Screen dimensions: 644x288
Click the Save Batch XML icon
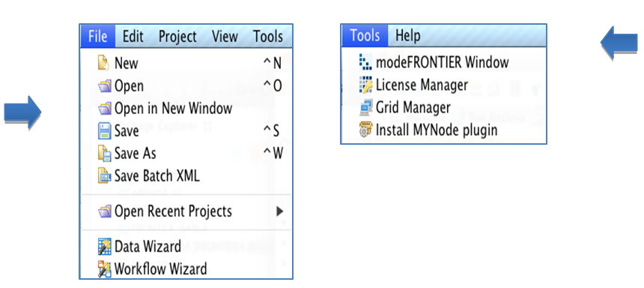[104, 175]
